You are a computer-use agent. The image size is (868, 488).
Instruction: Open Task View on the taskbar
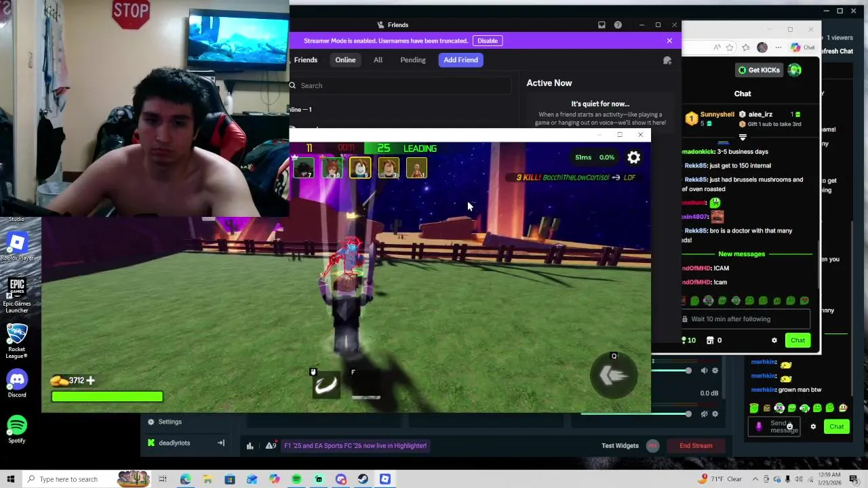point(163,479)
